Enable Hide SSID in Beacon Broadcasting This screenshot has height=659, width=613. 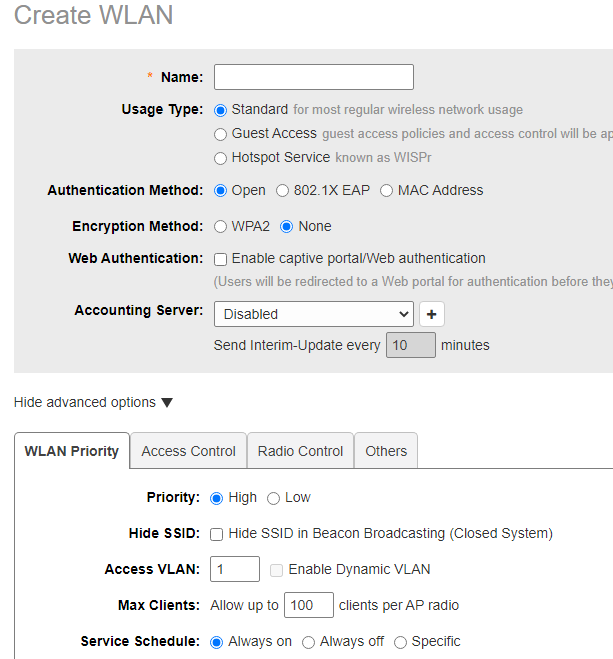point(217,534)
